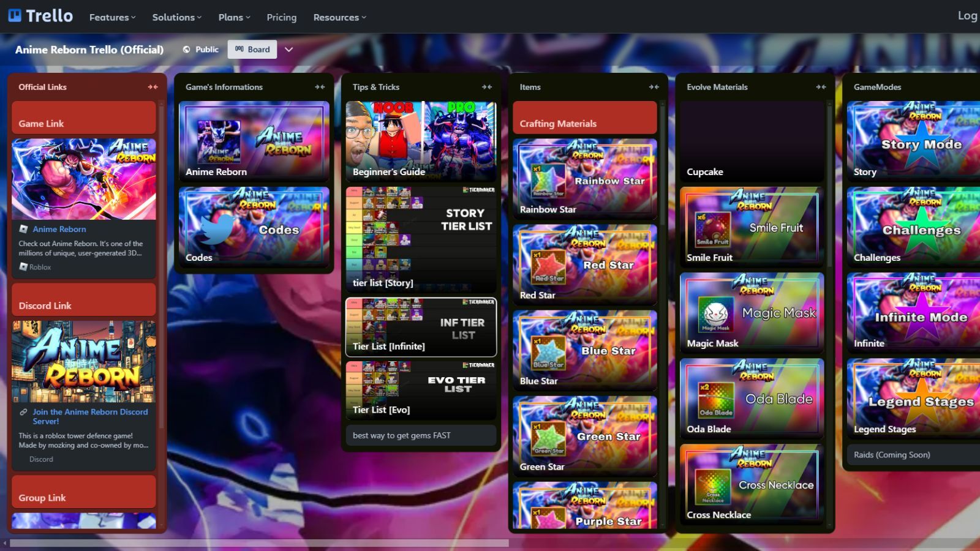This screenshot has height=551, width=980.
Task: Click the Public globe icon
Action: click(x=186, y=50)
